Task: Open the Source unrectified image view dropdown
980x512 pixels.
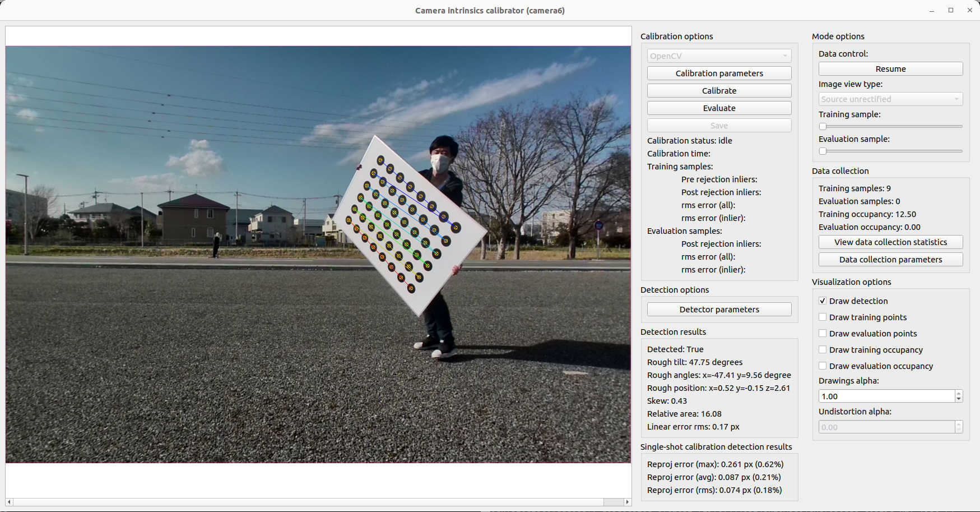Action: [x=890, y=99]
